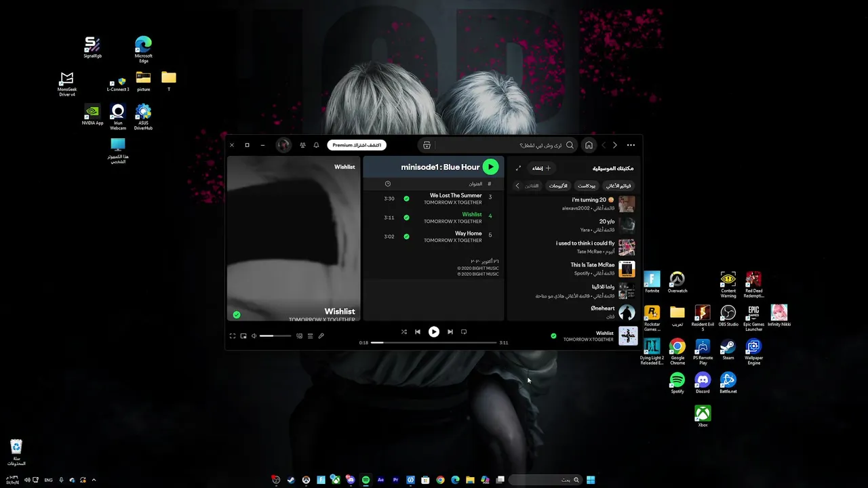
Task: Open the "This Is Tate McRae" playlist
Action: click(573, 269)
